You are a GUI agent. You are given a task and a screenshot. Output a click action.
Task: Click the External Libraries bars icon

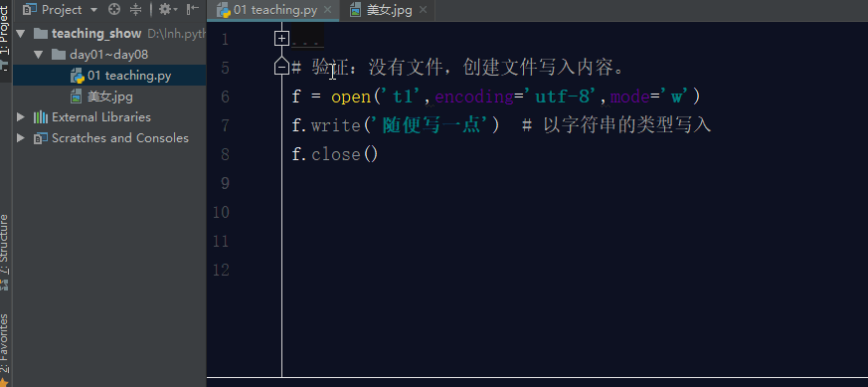pos(41,117)
